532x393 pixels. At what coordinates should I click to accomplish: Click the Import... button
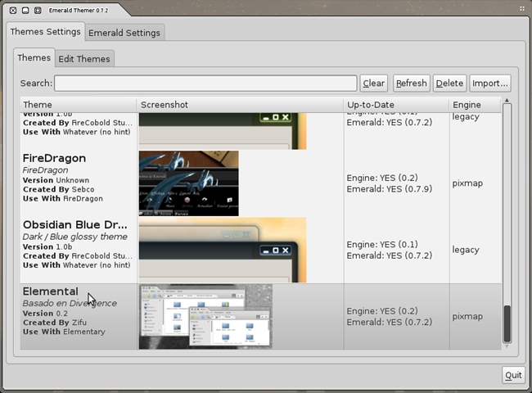490,83
